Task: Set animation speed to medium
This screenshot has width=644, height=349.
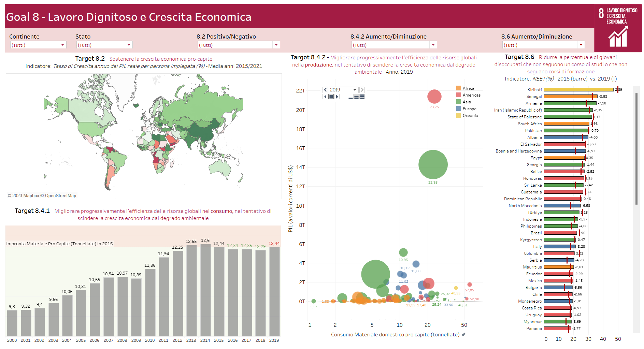Action: click(x=356, y=97)
